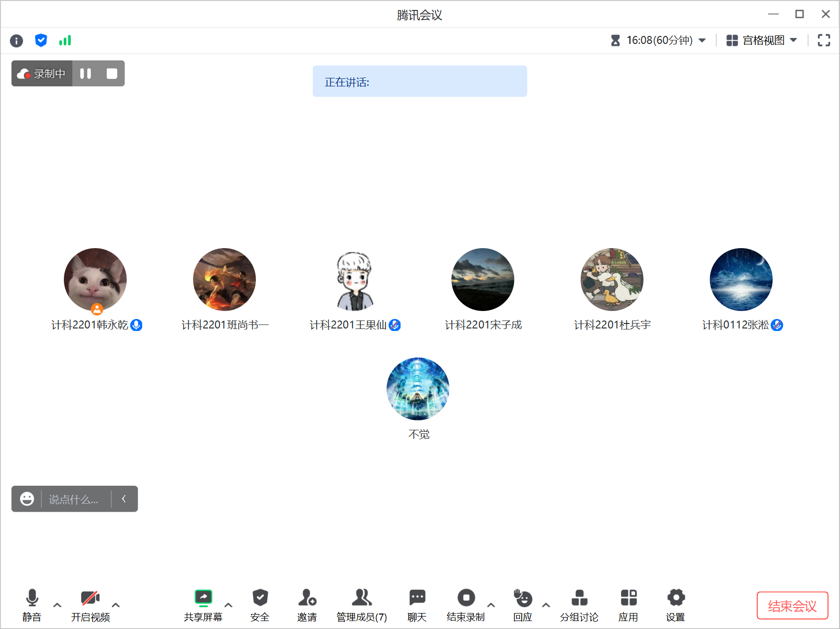The image size is (840, 629).
Task: Click the blue security shield icon
Action: click(41, 40)
